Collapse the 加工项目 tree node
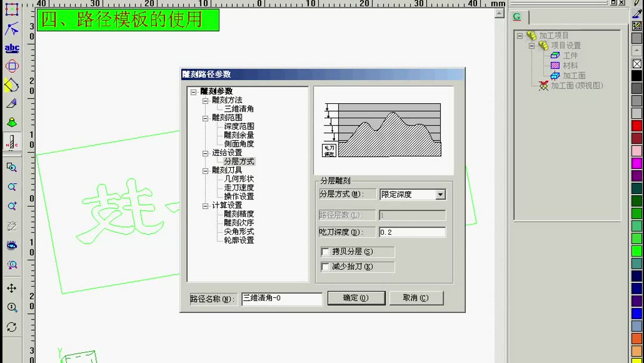Screen dimensions: 644x363 pyautogui.click(x=521, y=36)
